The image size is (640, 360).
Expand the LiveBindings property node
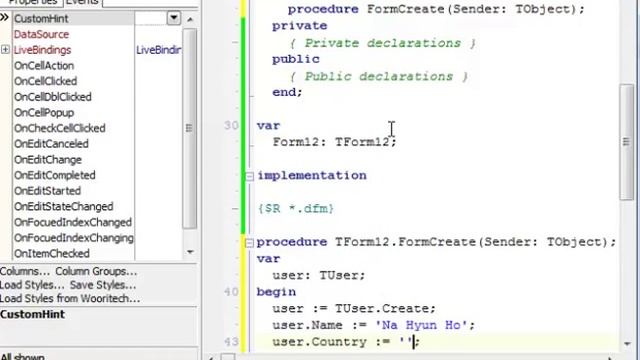pos(5,50)
